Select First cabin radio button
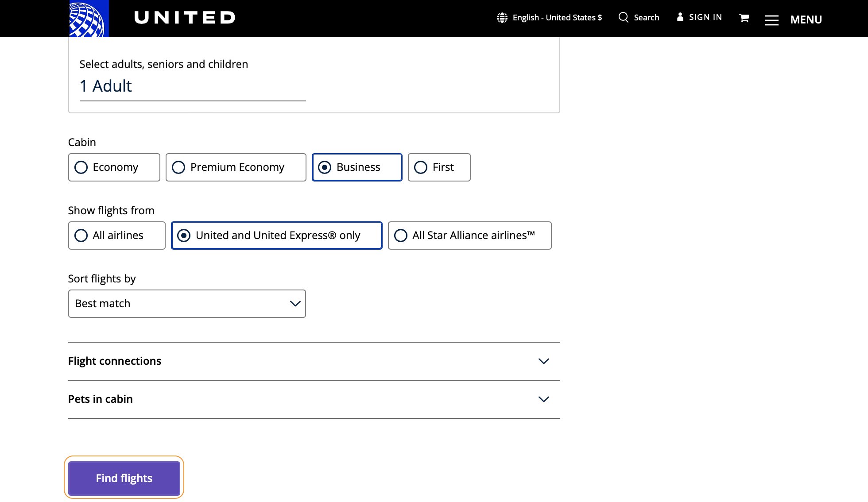Screen dimensions: 868x502 pyautogui.click(x=421, y=167)
